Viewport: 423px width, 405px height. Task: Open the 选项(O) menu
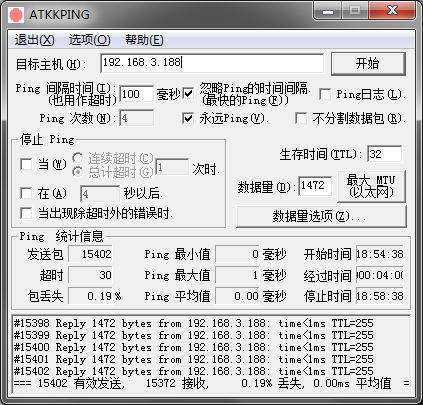89,40
